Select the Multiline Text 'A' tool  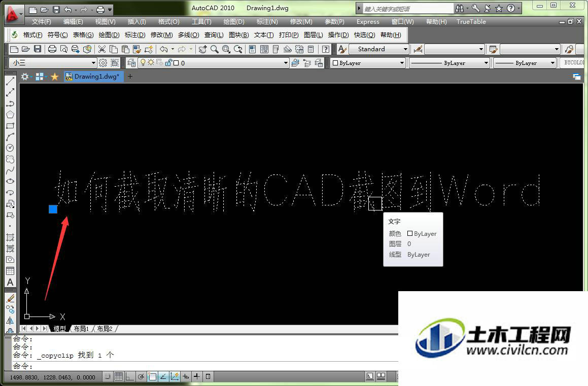pyautogui.click(x=10, y=282)
